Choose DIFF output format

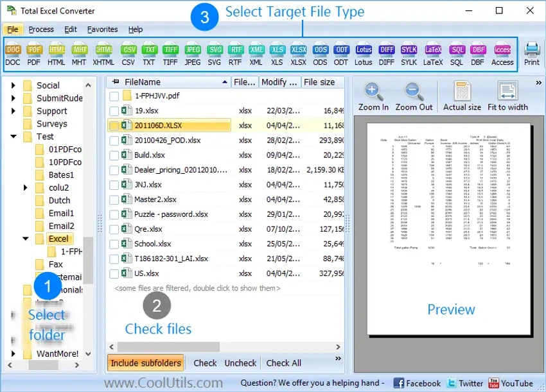click(x=387, y=55)
